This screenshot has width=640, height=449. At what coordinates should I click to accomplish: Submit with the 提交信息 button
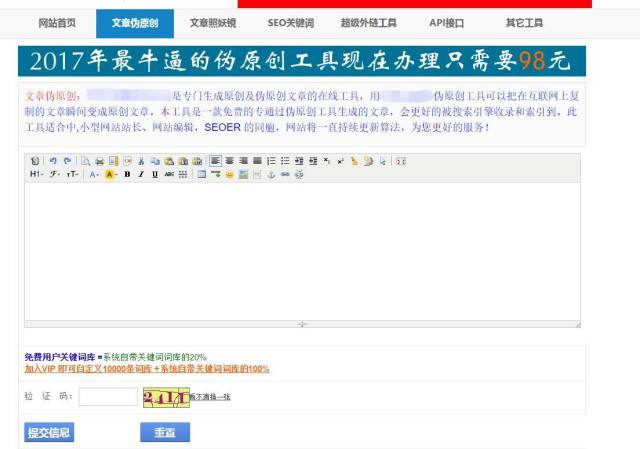tap(49, 432)
